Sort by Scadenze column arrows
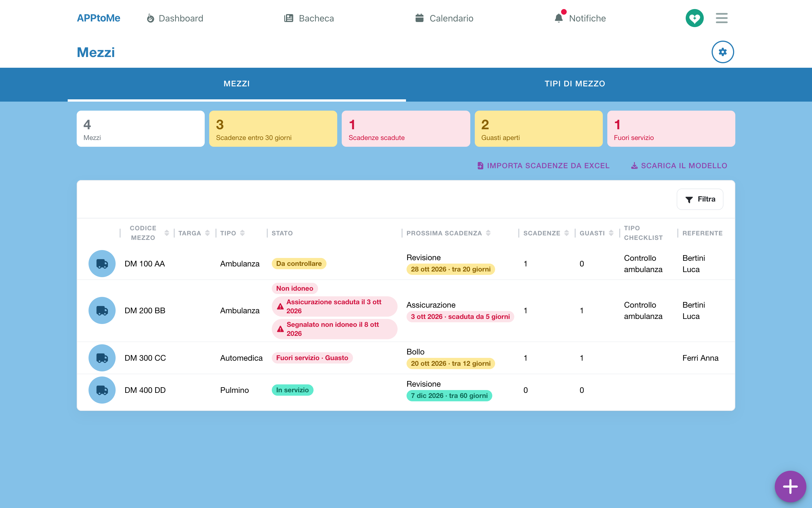Image resolution: width=812 pixels, height=508 pixels. coord(566,233)
